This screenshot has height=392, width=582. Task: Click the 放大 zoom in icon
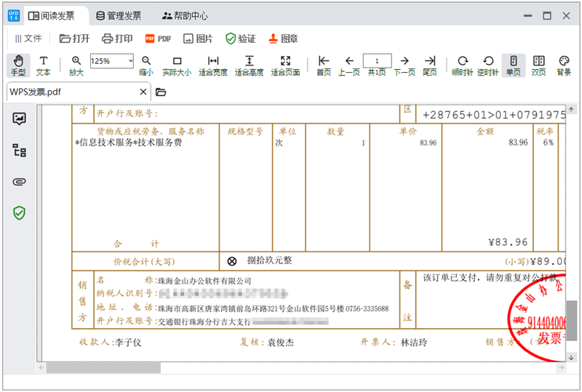click(x=76, y=65)
